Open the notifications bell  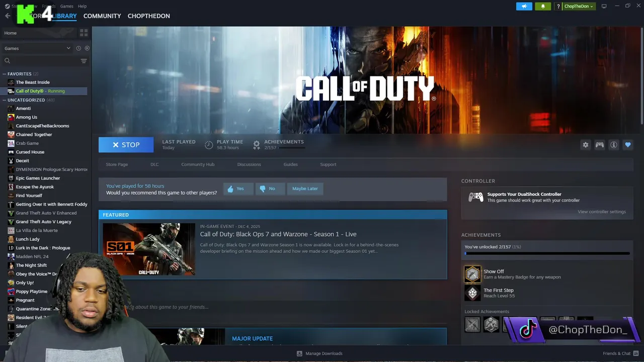[x=543, y=6]
